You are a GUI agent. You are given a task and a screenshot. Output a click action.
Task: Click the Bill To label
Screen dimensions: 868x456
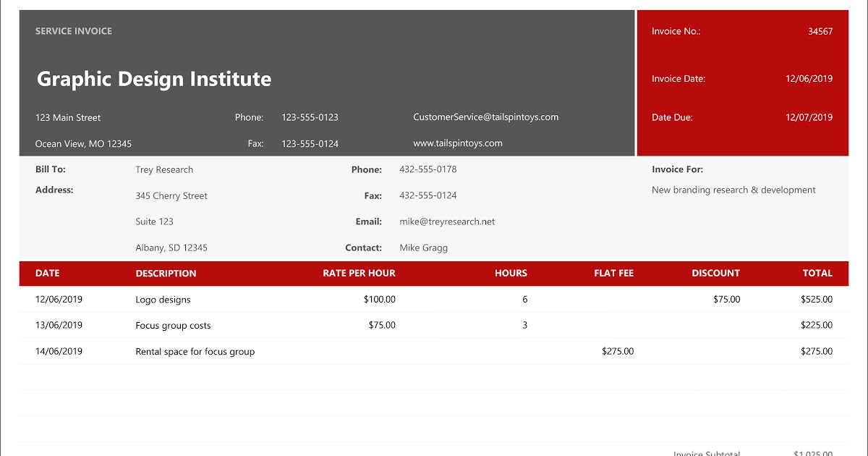click(51, 169)
